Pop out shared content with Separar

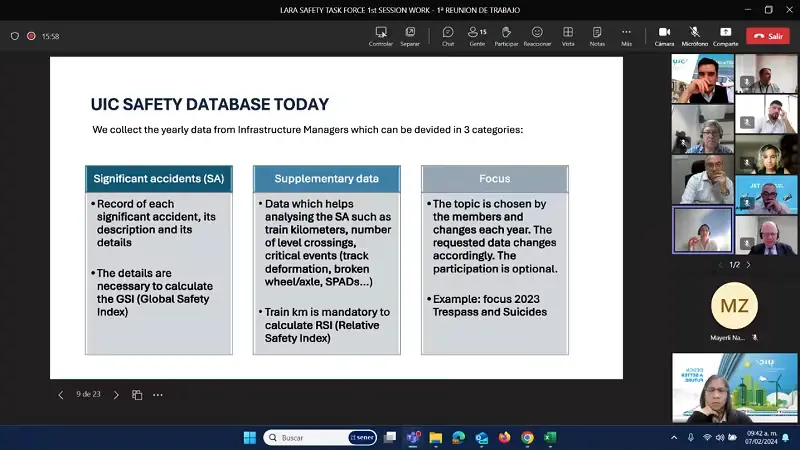tap(410, 36)
